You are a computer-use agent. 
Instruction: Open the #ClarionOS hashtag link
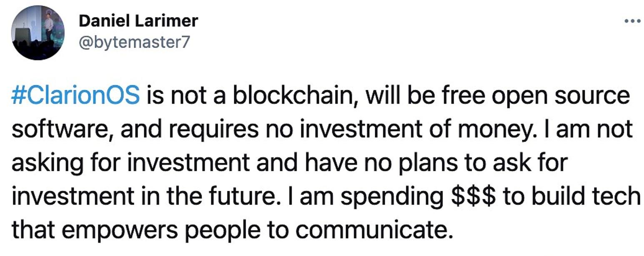tap(75, 96)
